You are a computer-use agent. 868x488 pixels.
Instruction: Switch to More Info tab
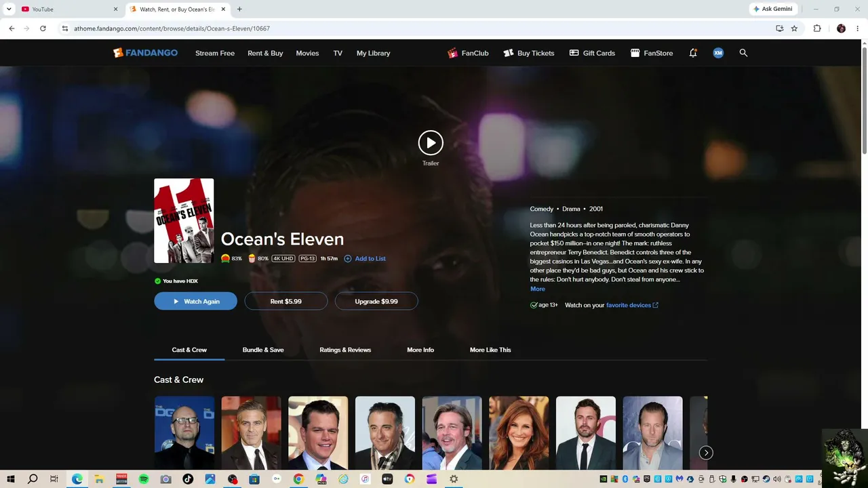pyautogui.click(x=420, y=350)
